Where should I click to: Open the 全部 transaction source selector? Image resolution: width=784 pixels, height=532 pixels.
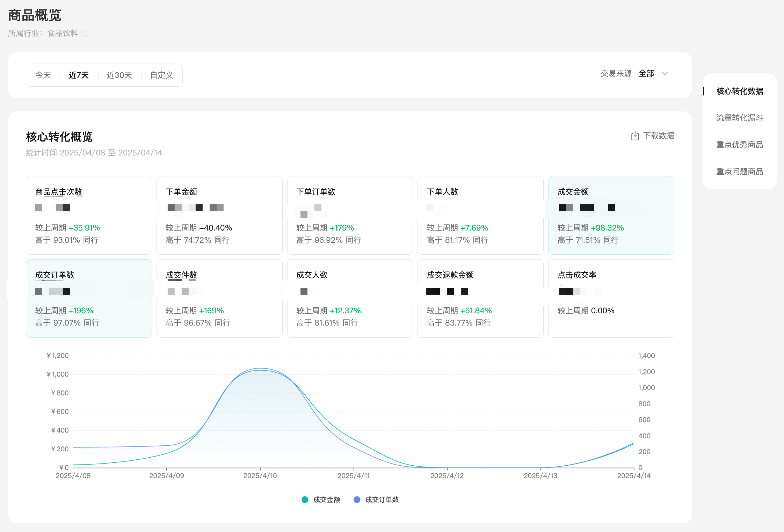pyautogui.click(x=646, y=73)
